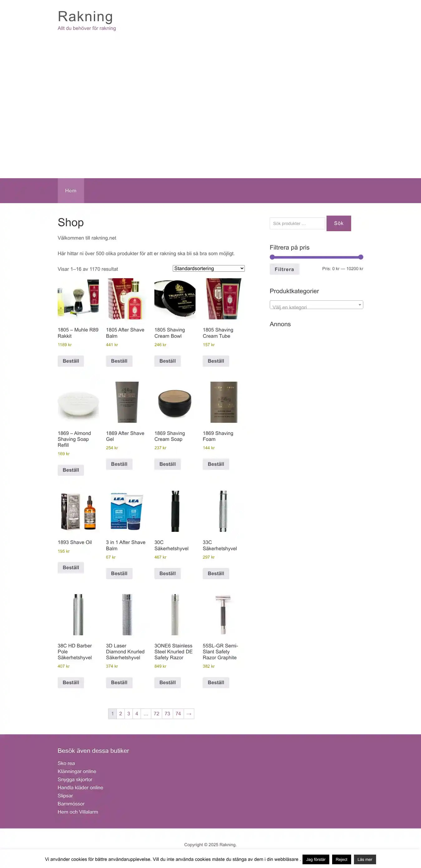Select the 1869 Shaving Cream Soap bowl image

tap(175, 402)
